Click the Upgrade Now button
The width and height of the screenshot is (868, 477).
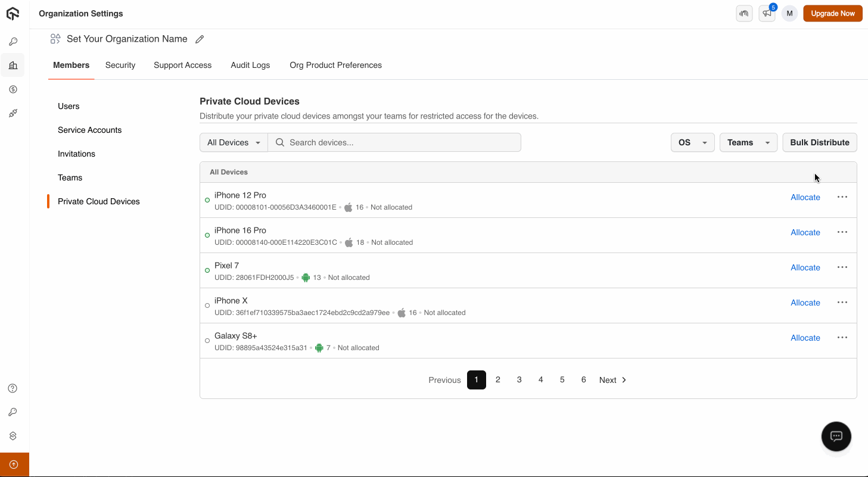(x=832, y=13)
